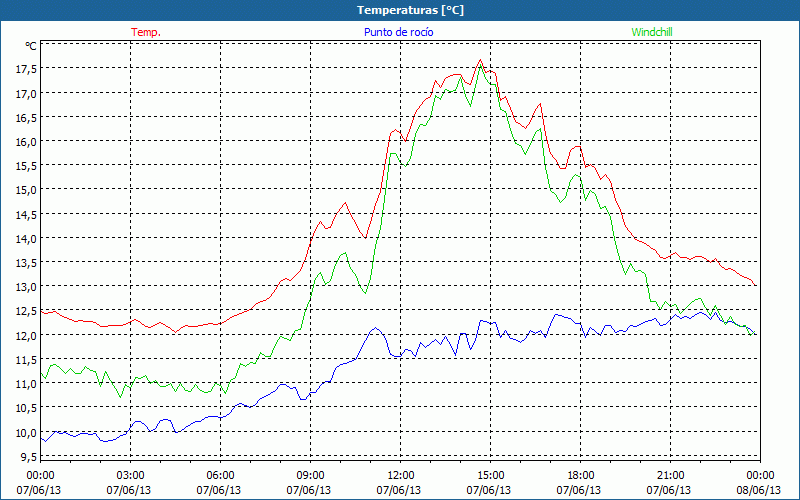Viewport: 800px width, 500px height.
Task: Click the "°C" unit label above the y-axis
Action: coord(31,46)
